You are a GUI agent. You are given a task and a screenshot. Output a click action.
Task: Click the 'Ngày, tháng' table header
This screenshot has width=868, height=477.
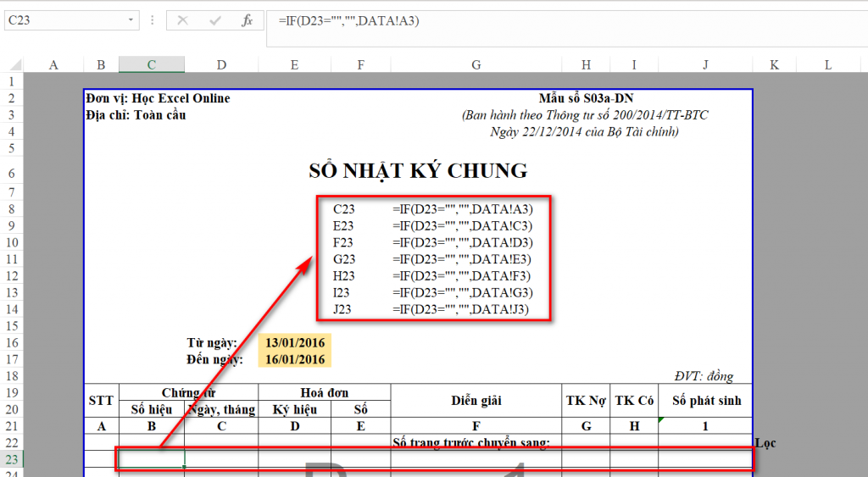(x=221, y=409)
